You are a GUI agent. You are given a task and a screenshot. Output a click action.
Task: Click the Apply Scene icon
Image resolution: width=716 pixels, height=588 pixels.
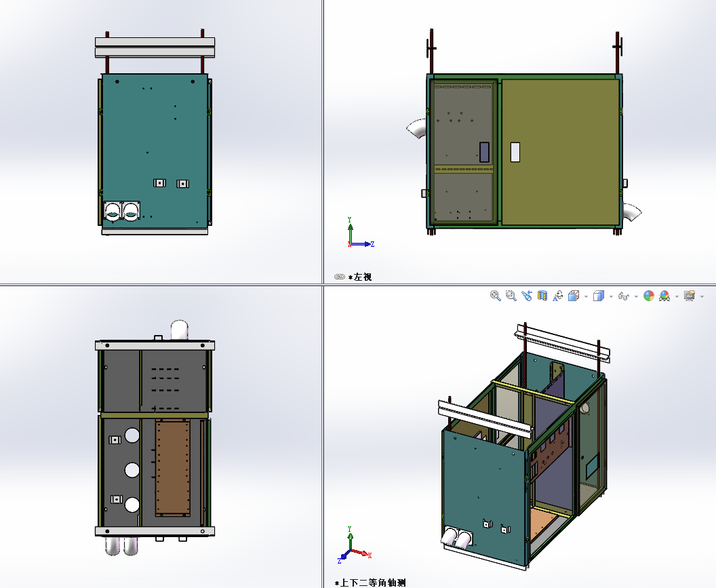[x=664, y=296]
